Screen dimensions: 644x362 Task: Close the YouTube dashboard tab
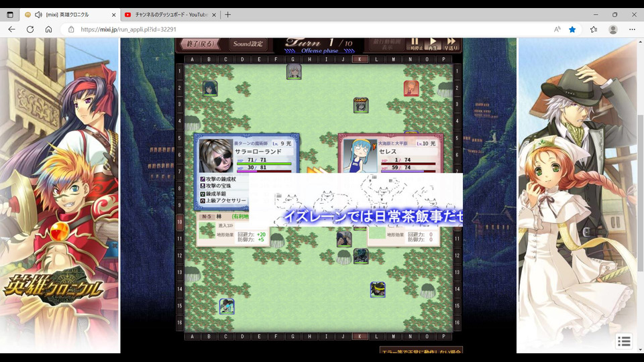(213, 15)
